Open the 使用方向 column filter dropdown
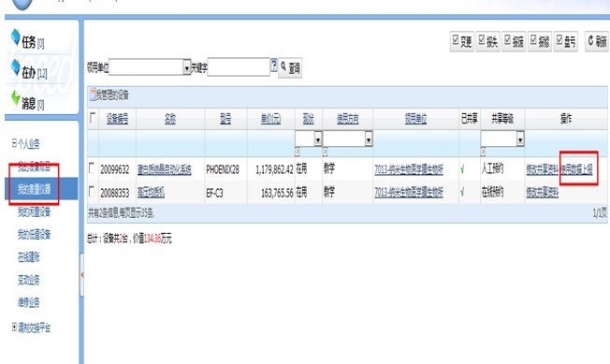The width and height of the screenshot is (610, 364). (x=348, y=138)
